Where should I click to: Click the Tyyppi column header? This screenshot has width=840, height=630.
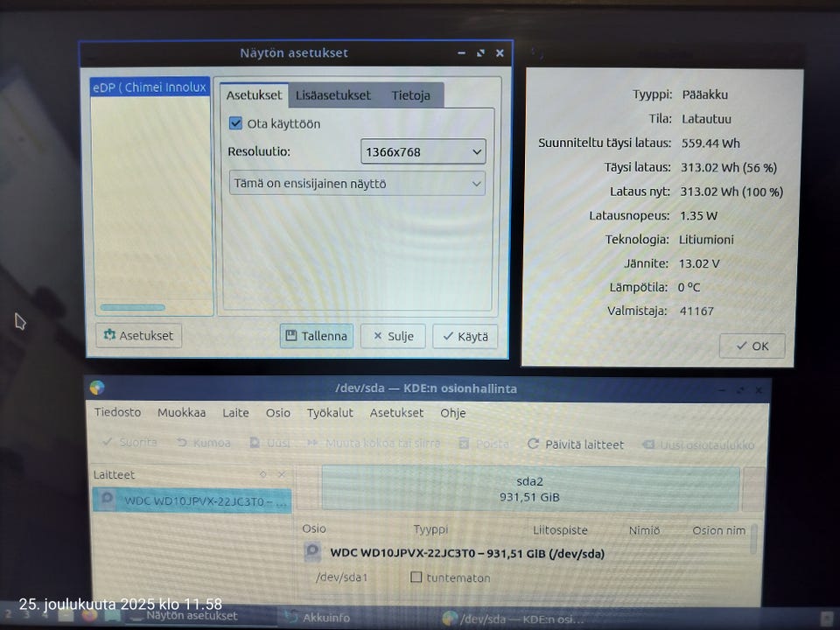click(x=430, y=529)
